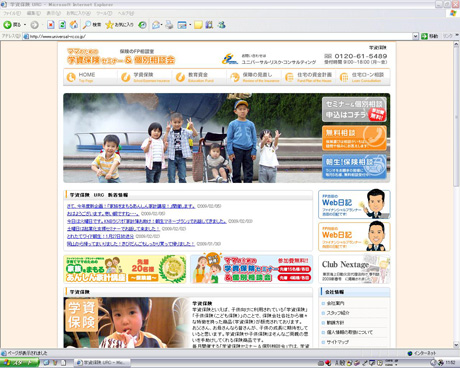Open the first news headline link
Screen dimensions: 460x368
pos(131,206)
